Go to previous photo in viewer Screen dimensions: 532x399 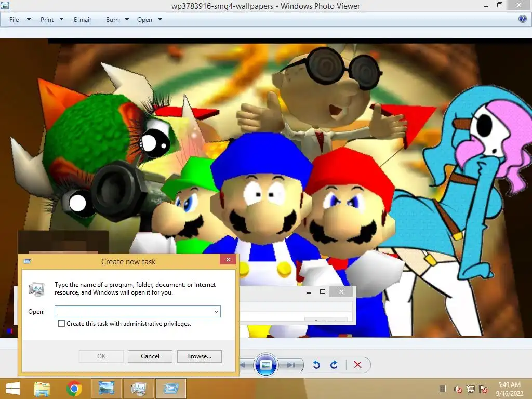pyautogui.click(x=244, y=365)
